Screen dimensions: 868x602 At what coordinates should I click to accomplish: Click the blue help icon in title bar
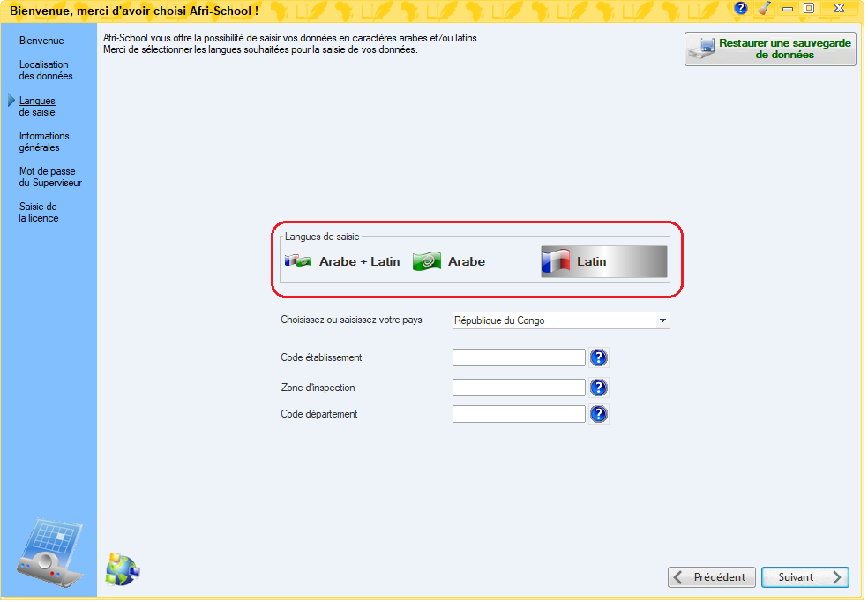[x=741, y=8]
